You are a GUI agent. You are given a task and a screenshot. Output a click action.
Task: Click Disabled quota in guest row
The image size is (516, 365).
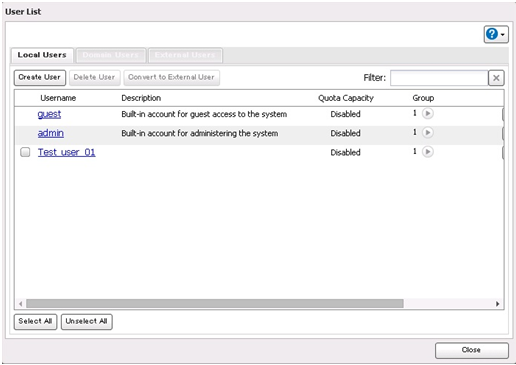[345, 114]
